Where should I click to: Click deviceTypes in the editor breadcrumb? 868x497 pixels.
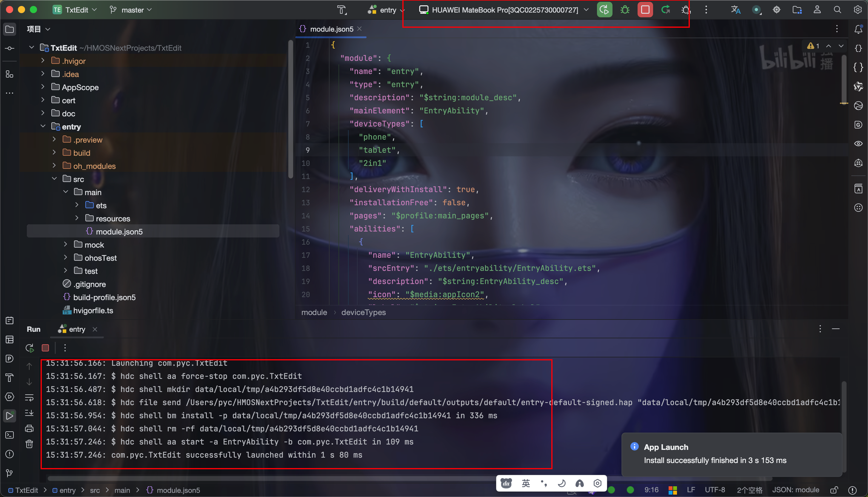pos(363,312)
